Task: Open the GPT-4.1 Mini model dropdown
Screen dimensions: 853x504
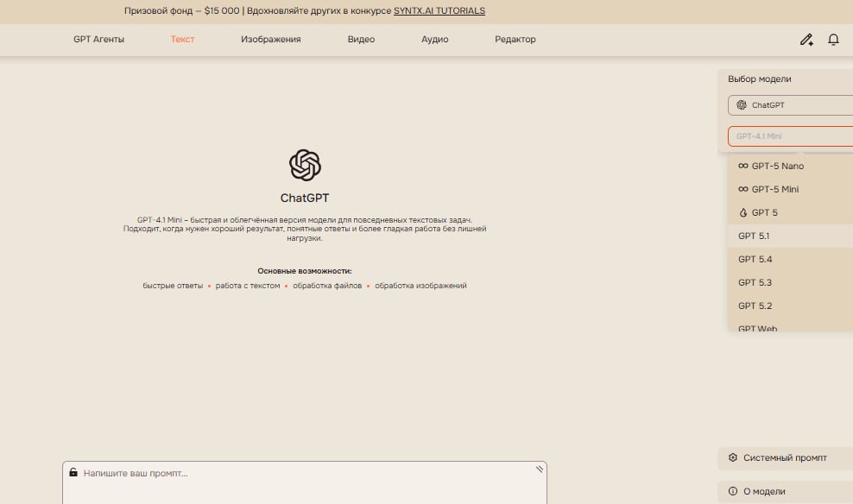Action: (791, 136)
